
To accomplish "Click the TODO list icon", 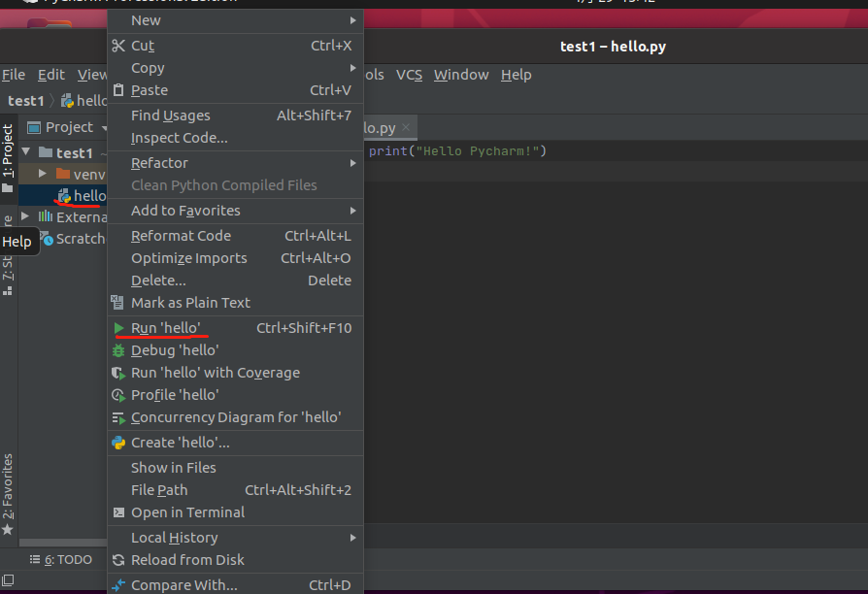I will tap(35, 559).
